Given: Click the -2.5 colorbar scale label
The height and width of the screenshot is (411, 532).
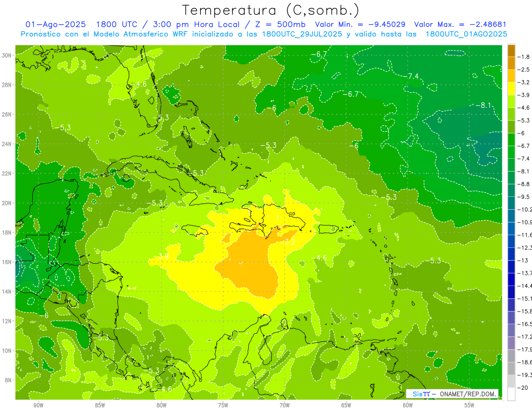Looking at the screenshot, I should pos(524,70).
